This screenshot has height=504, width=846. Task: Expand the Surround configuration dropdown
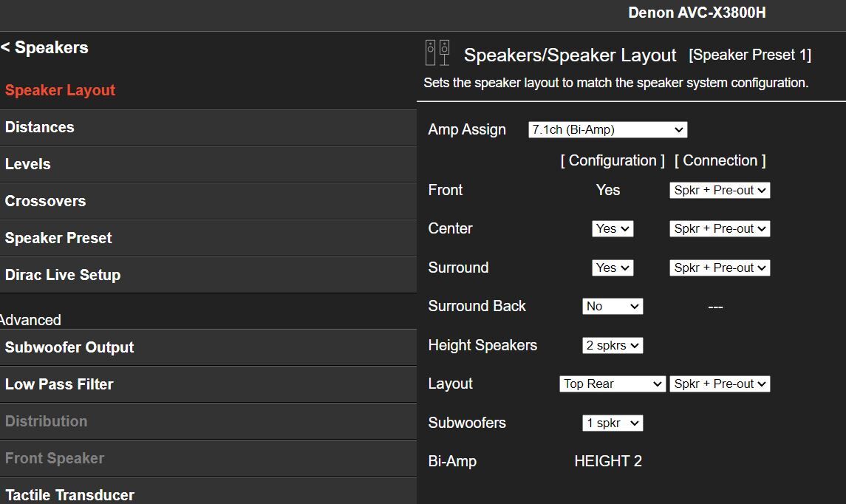(613, 268)
